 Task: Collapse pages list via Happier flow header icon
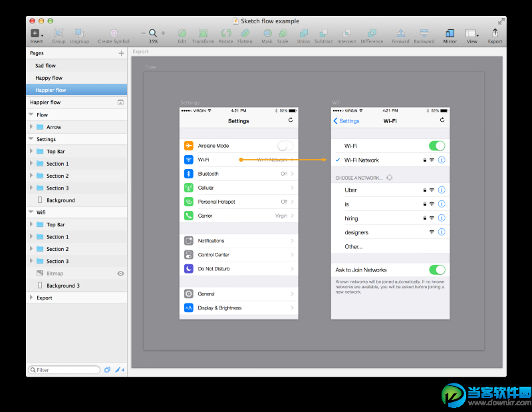pyautogui.click(x=120, y=103)
